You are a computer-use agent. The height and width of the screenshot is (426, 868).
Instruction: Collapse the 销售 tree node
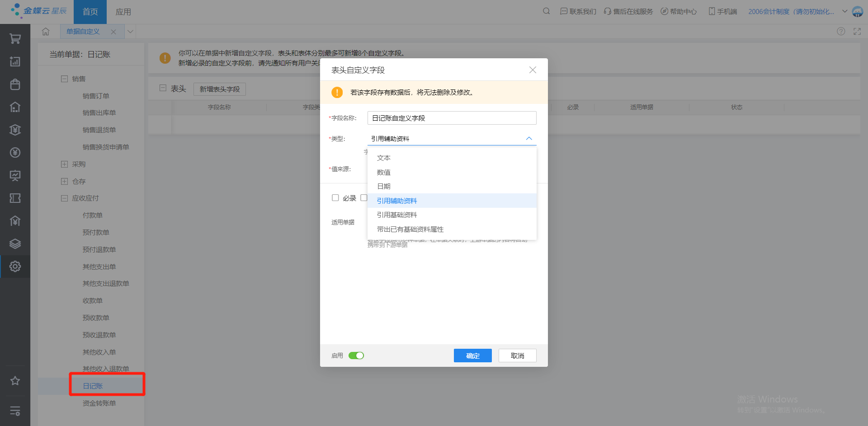coord(64,79)
